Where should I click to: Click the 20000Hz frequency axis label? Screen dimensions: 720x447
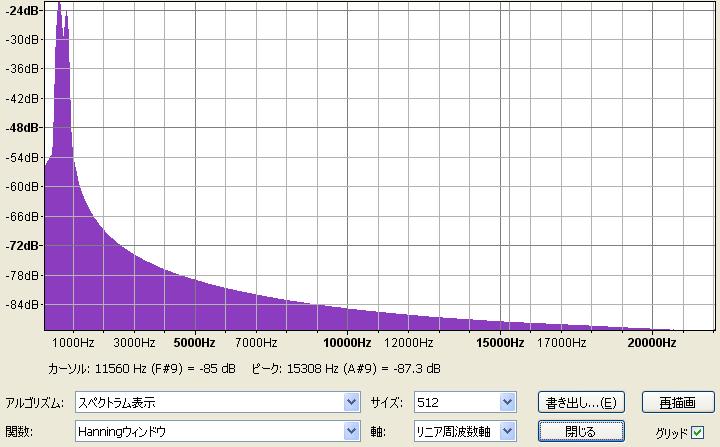click(x=652, y=343)
